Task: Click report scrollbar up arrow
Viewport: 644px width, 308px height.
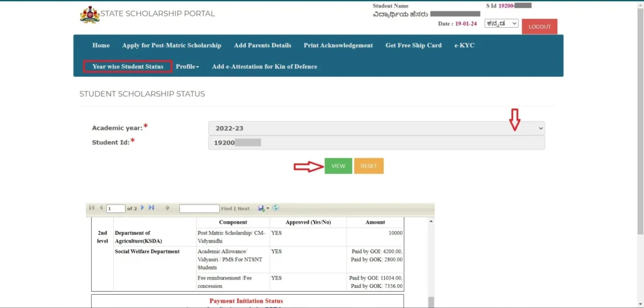Action: click(x=431, y=222)
